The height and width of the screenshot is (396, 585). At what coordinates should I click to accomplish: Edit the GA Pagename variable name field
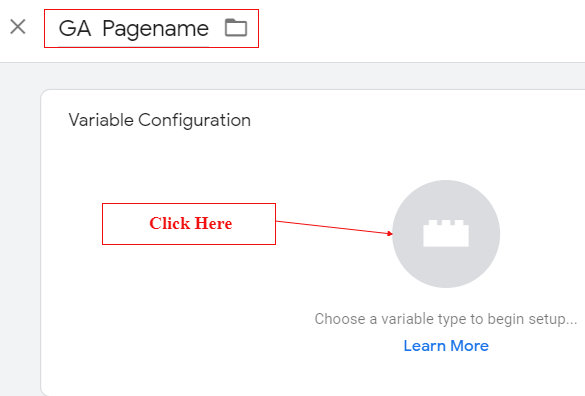point(134,29)
